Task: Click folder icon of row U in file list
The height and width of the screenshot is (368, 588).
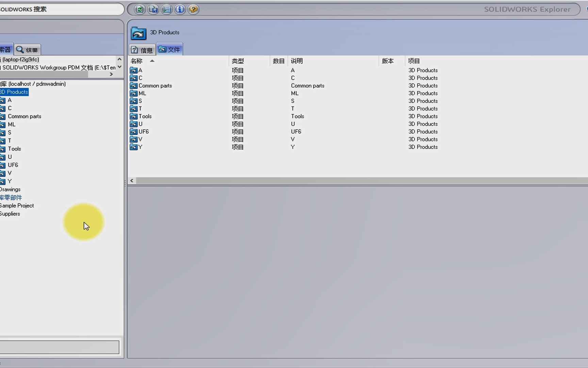Action: point(134,124)
